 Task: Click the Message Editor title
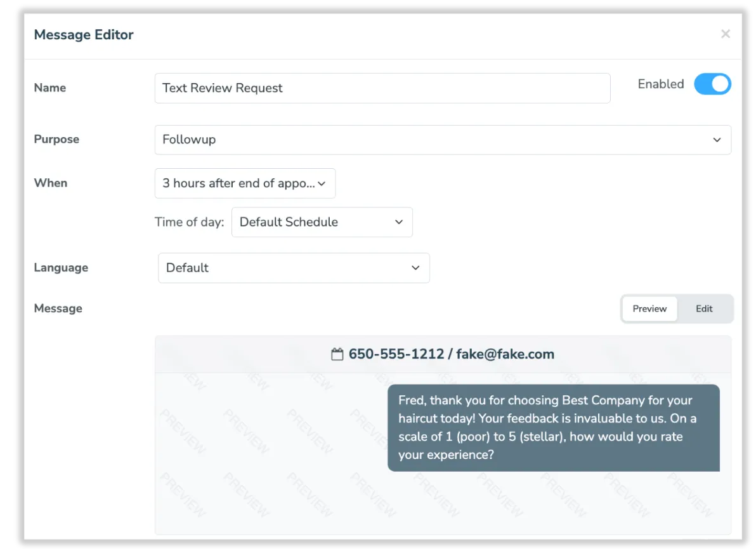point(83,35)
